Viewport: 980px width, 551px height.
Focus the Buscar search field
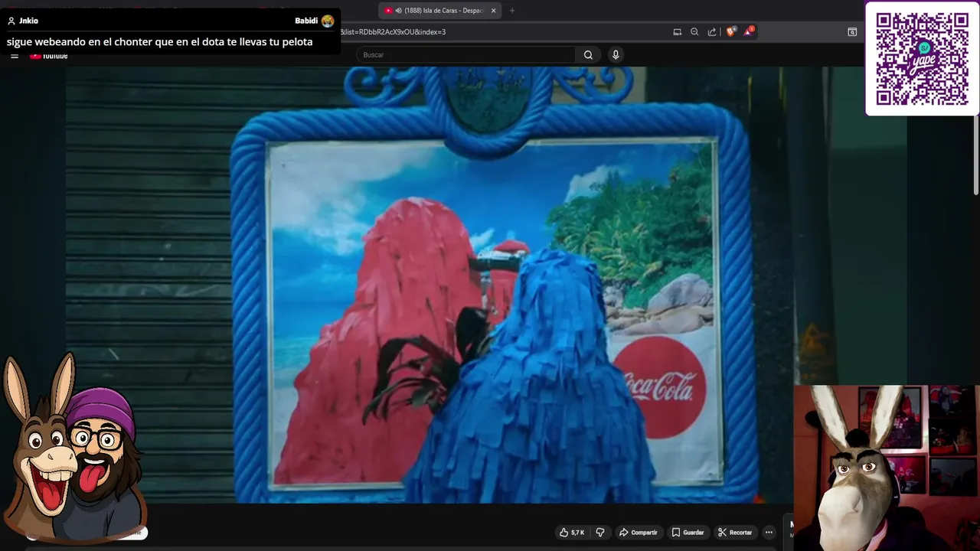(x=465, y=55)
